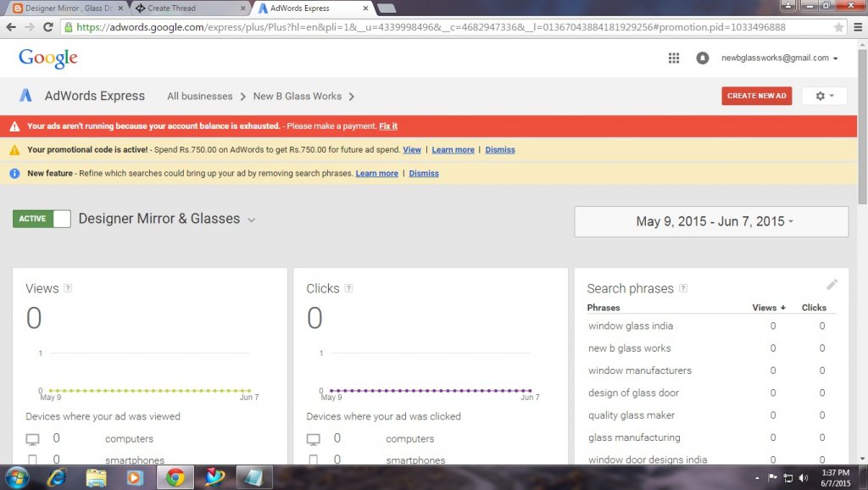Click Learn more about the promotional code
This screenshot has height=490, width=868.
click(x=453, y=150)
